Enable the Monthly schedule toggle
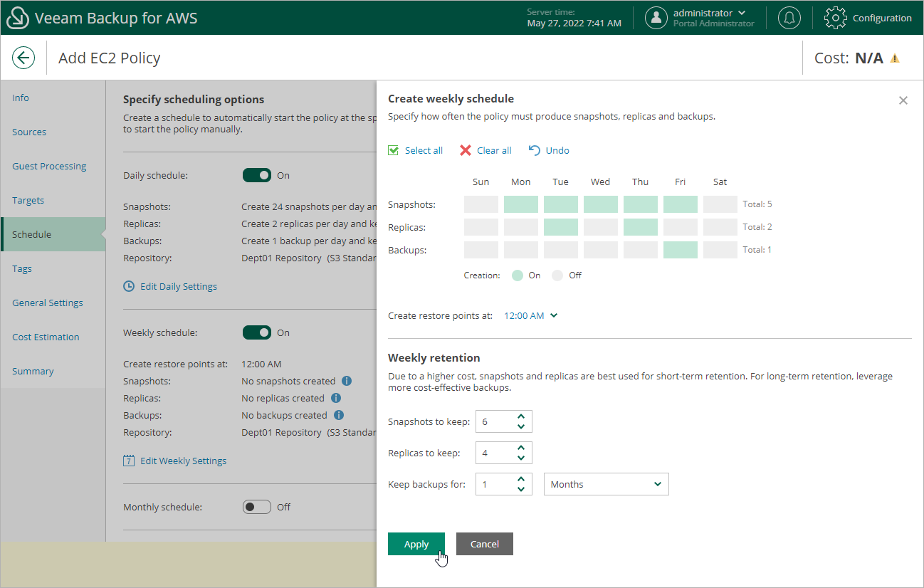The width and height of the screenshot is (924, 588). point(257,507)
